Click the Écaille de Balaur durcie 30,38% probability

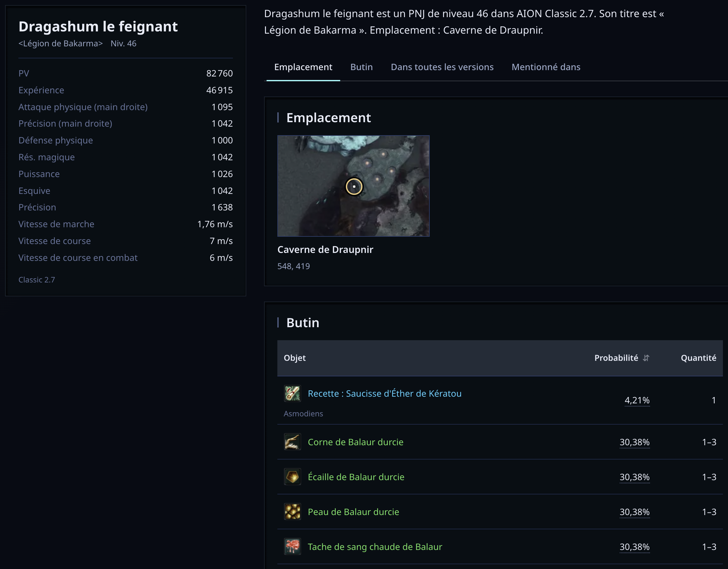(x=635, y=477)
